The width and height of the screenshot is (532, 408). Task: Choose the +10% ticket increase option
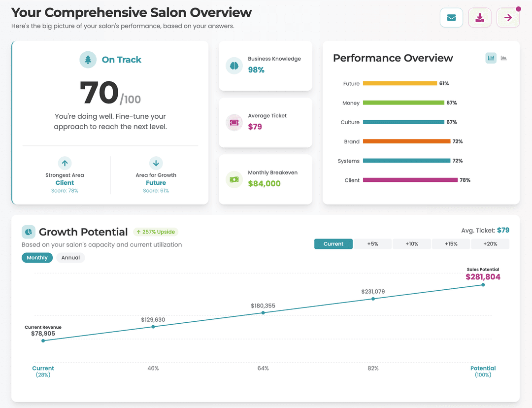point(412,244)
